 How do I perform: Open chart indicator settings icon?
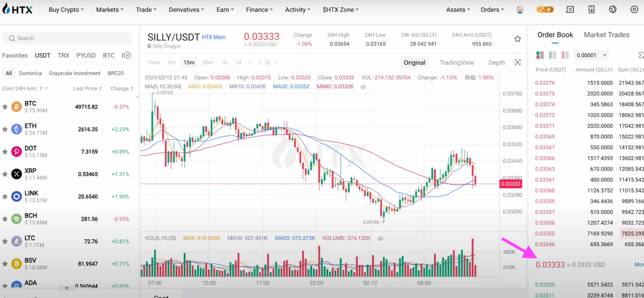click(267, 62)
